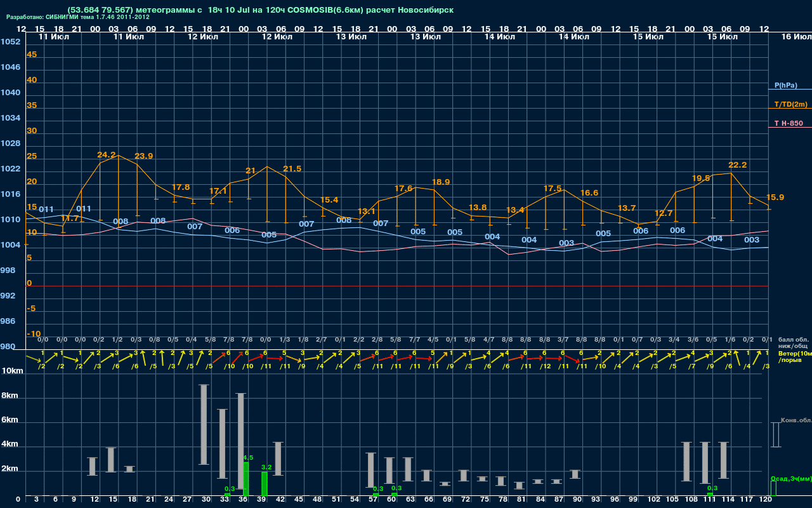This screenshot has height=508, width=812.
Task: Click the 15.4 temperature label
Action: 329,200
